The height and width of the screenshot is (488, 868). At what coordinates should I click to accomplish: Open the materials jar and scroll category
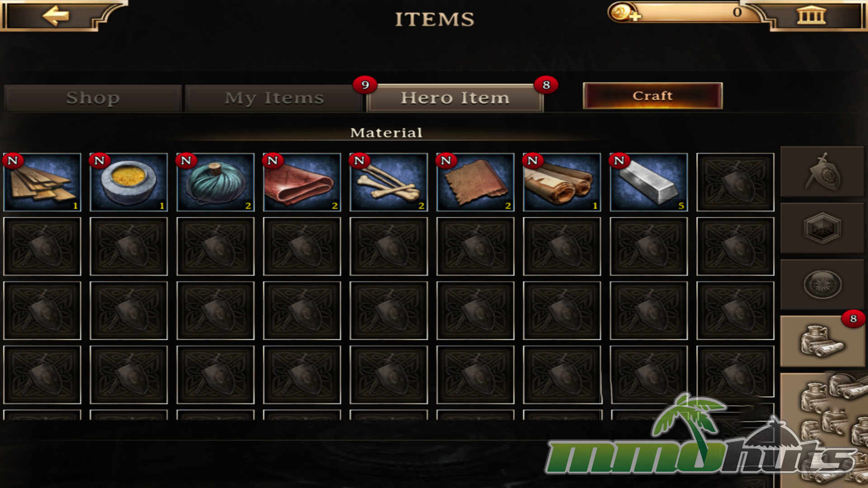(x=822, y=342)
